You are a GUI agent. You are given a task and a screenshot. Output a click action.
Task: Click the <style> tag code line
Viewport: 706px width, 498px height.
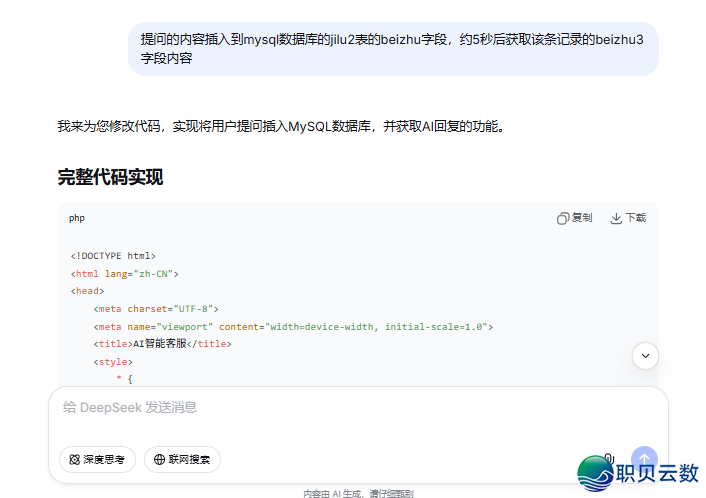pyautogui.click(x=112, y=362)
